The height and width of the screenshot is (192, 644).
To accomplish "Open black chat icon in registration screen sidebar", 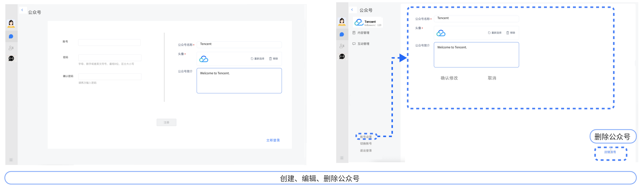I will coord(11,59).
